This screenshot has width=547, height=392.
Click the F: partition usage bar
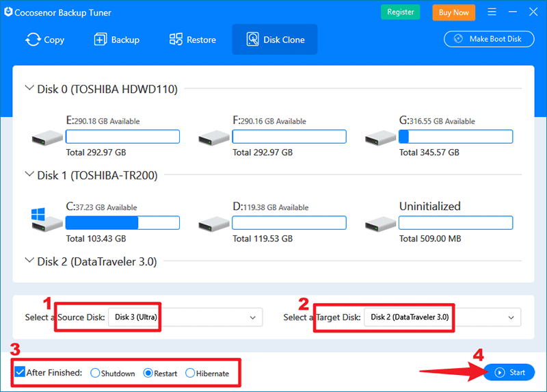click(x=289, y=137)
